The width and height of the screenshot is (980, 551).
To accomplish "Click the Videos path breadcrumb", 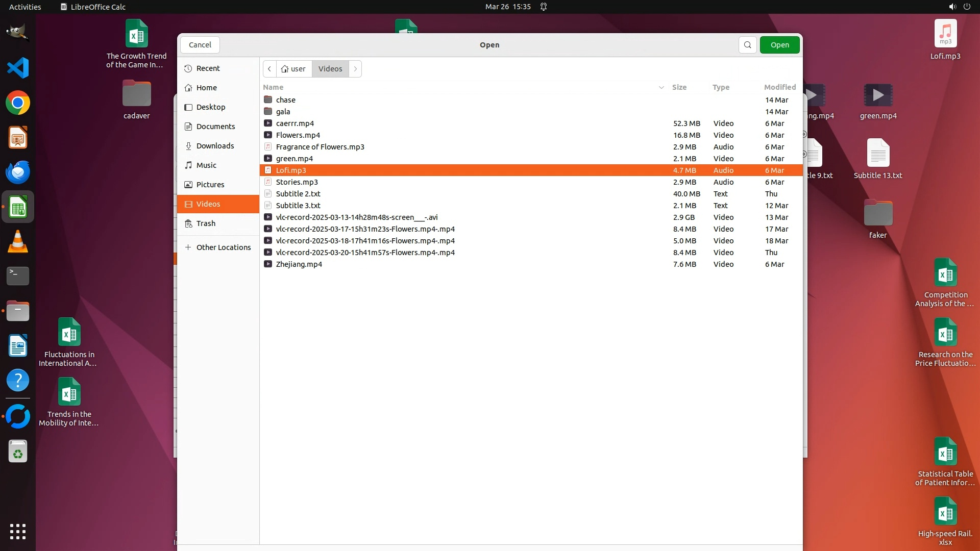I will click(330, 69).
